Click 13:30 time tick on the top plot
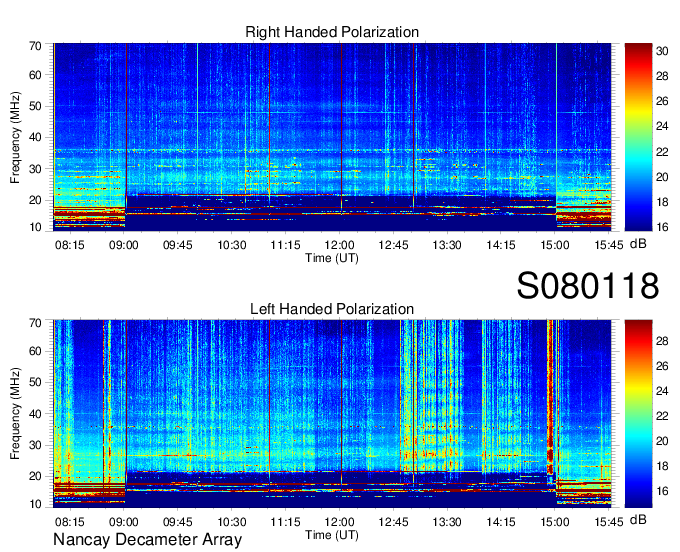This screenshot has width=680, height=552. coord(447,245)
